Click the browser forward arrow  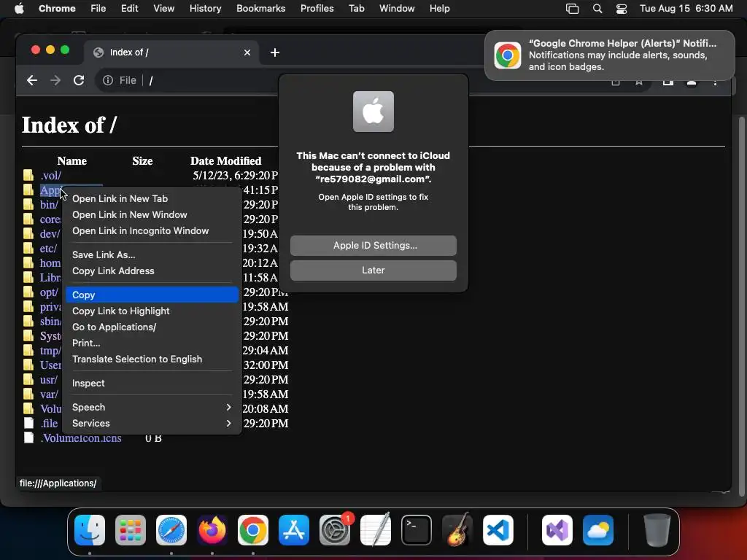coord(55,80)
